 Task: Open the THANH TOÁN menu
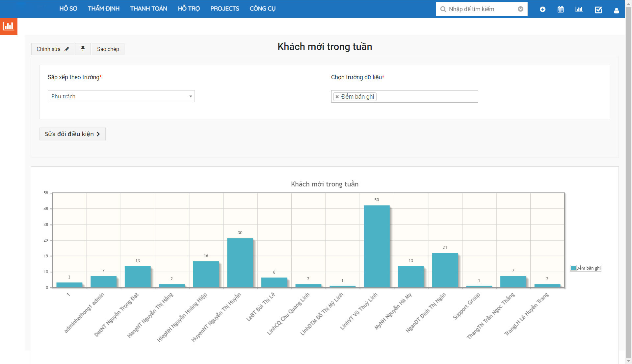(148, 9)
